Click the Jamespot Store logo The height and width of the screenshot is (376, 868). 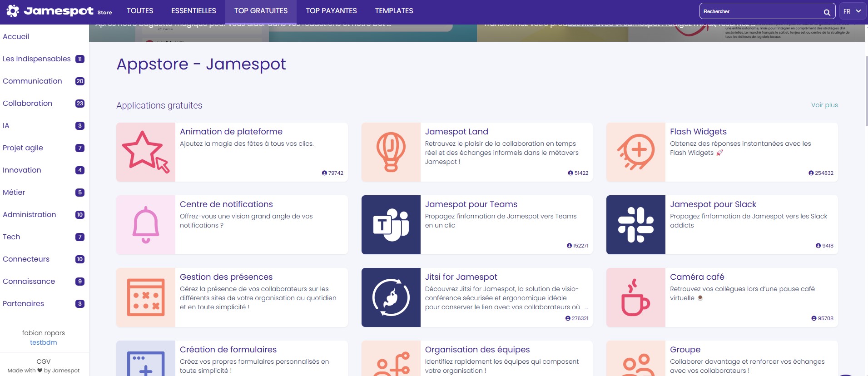click(59, 11)
